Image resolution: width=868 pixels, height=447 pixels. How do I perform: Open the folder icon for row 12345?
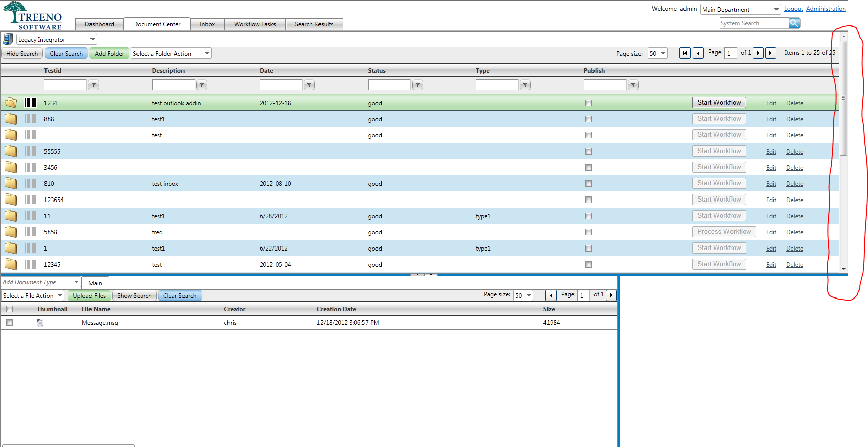click(11, 265)
